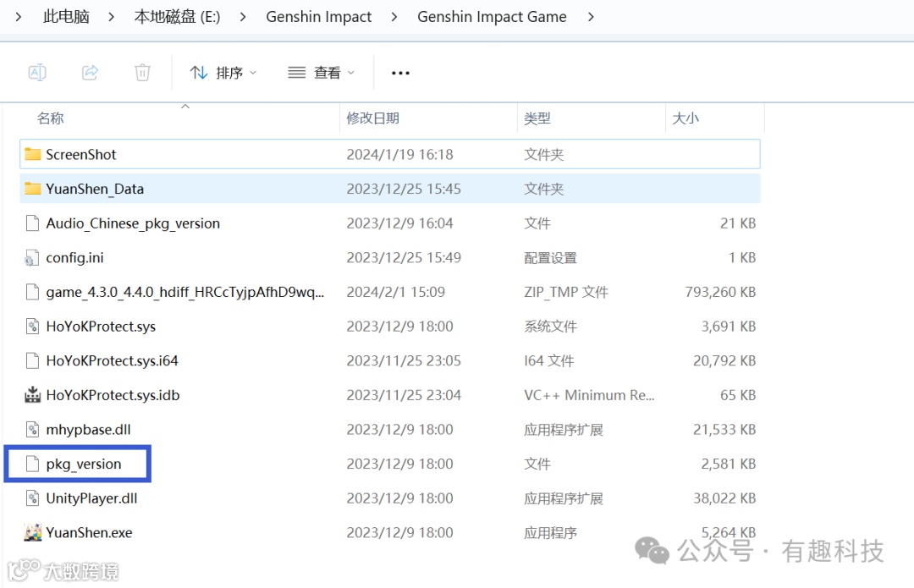Click date 2023/12/25 15:45 of YuanShen_Data
914x588 pixels.
click(404, 189)
